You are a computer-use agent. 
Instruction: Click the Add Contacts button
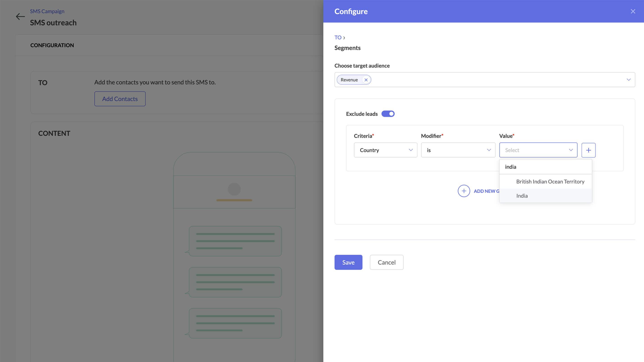[120, 99]
